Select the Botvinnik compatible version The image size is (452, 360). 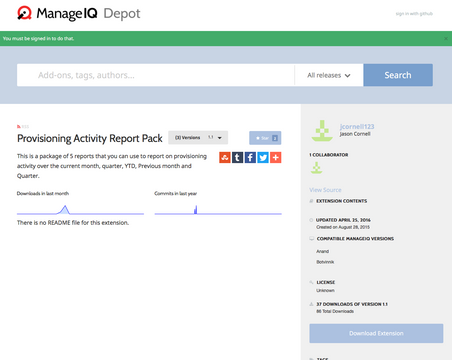click(325, 262)
